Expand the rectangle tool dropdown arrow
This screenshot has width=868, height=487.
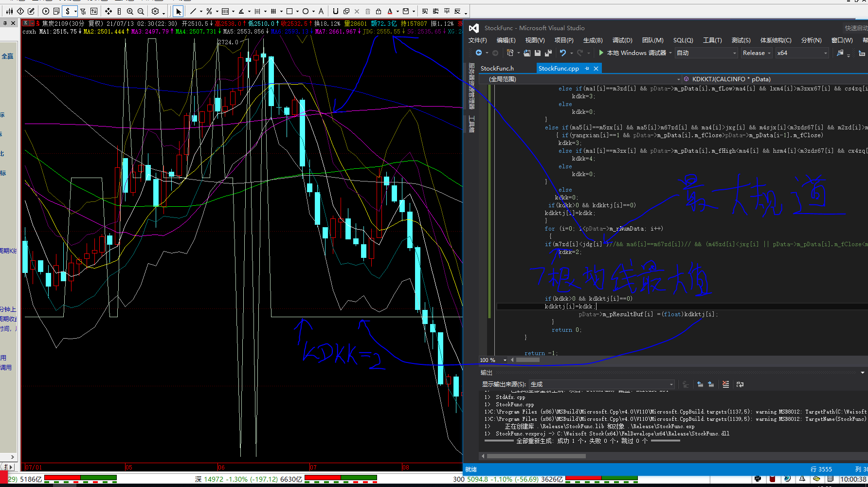[x=297, y=11]
